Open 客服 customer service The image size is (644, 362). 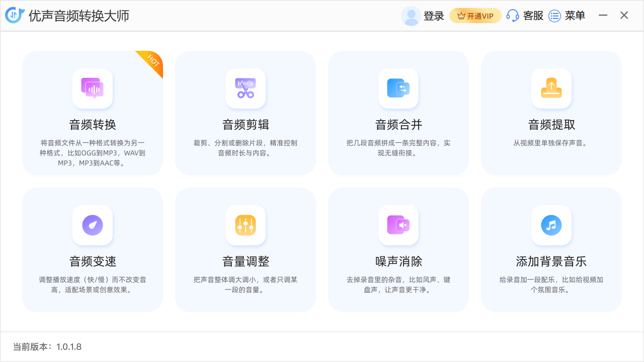click(533, 16)
